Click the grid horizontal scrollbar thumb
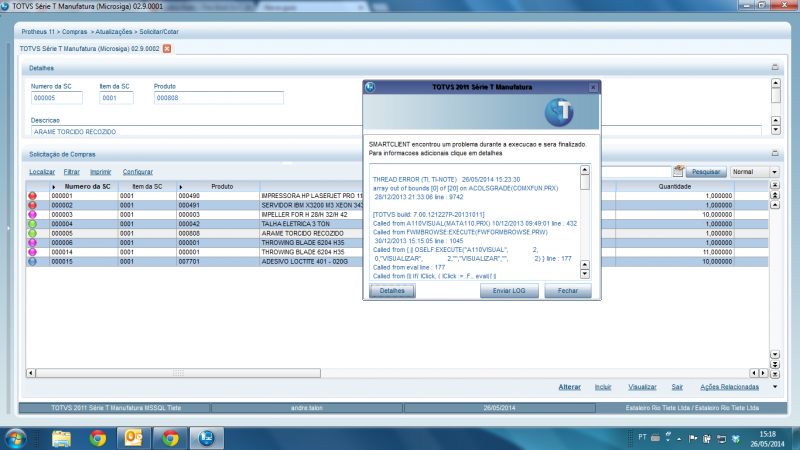 click(178, 373)
